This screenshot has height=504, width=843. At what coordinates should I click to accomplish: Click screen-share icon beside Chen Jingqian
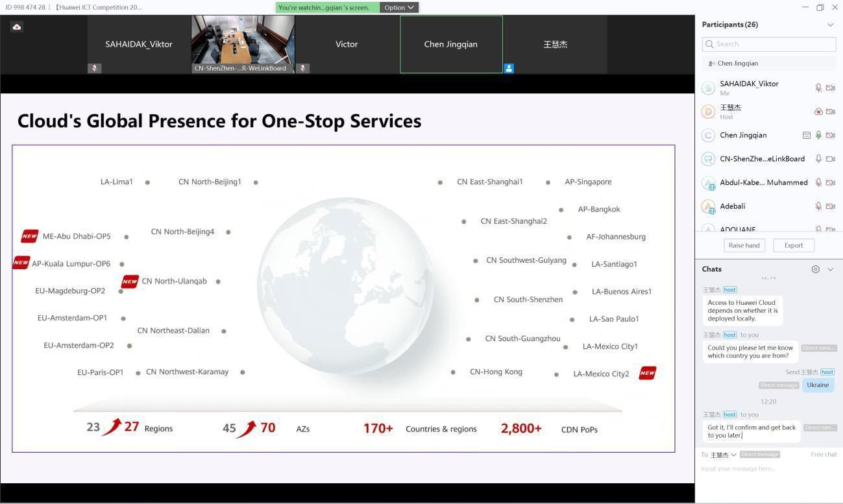coord(806,136)
